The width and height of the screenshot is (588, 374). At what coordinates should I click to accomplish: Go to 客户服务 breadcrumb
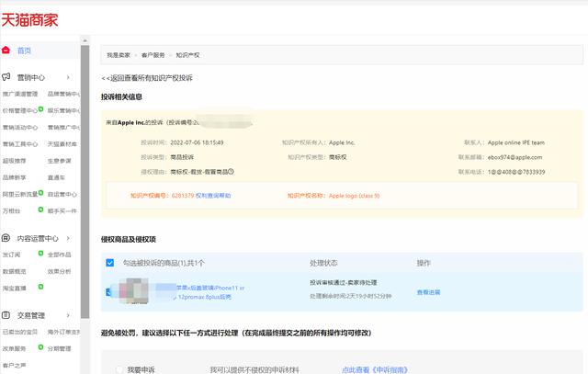point(153,55)
